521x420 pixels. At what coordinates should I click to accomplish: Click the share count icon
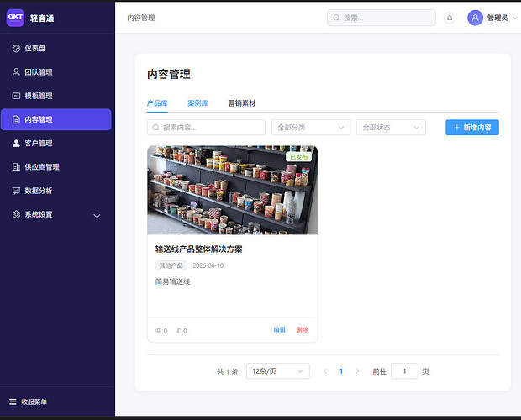pos(178,330)
